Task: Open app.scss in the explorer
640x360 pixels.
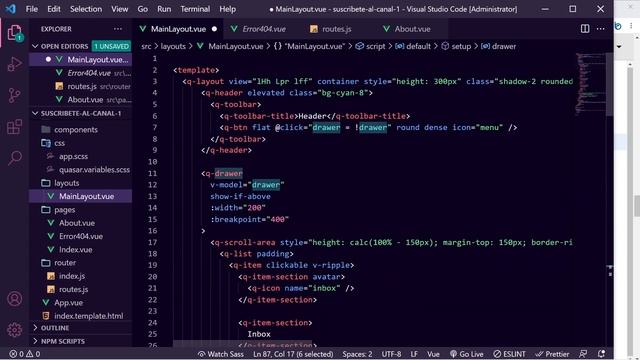Action: (73, 156)
